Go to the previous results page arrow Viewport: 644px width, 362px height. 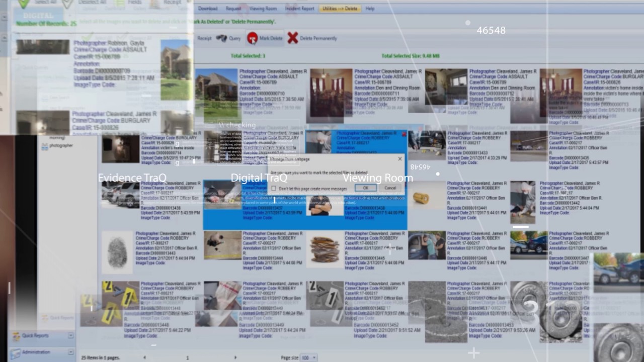tap(144, 357)
